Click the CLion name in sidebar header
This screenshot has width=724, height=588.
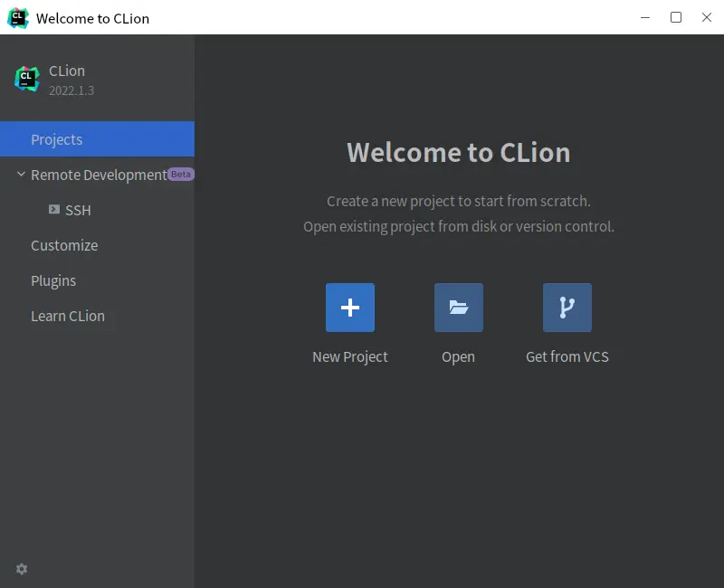[x=67, y=71]
